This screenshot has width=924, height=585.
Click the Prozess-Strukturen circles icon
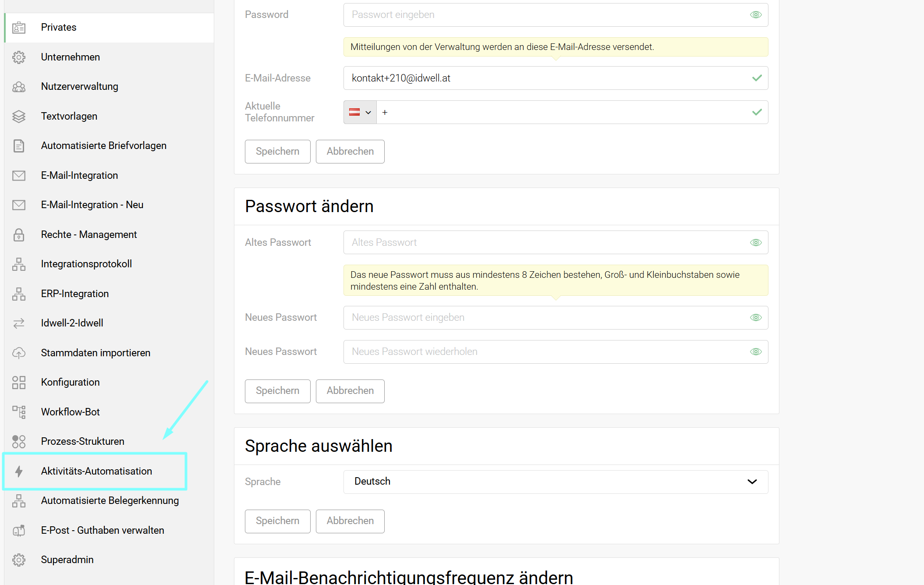[19, 442]
